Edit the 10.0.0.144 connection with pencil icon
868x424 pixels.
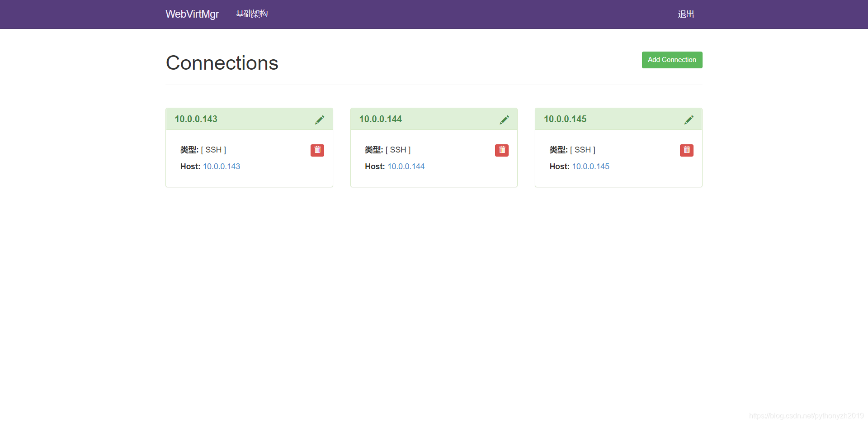(504, 119)
